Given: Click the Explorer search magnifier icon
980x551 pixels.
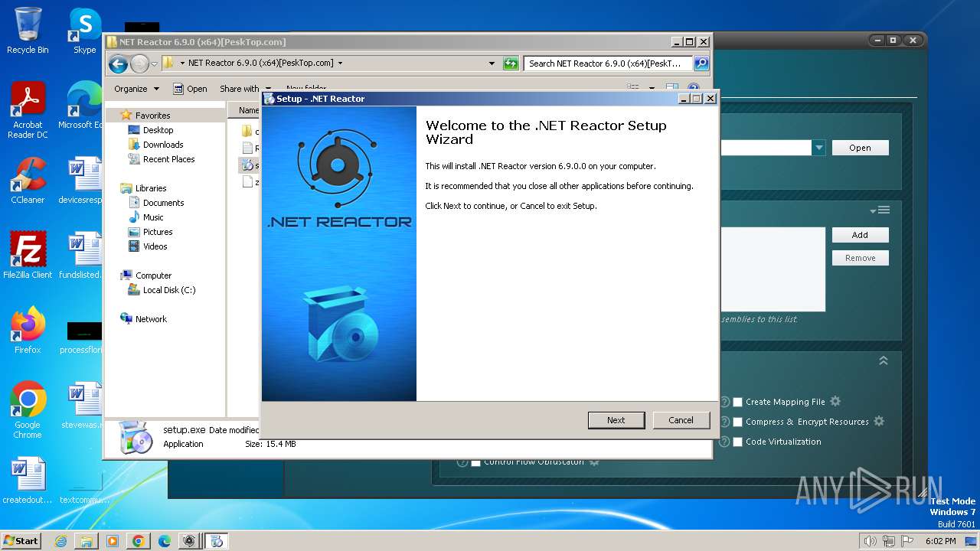Looking at the screenshot, I should [701, 64].
